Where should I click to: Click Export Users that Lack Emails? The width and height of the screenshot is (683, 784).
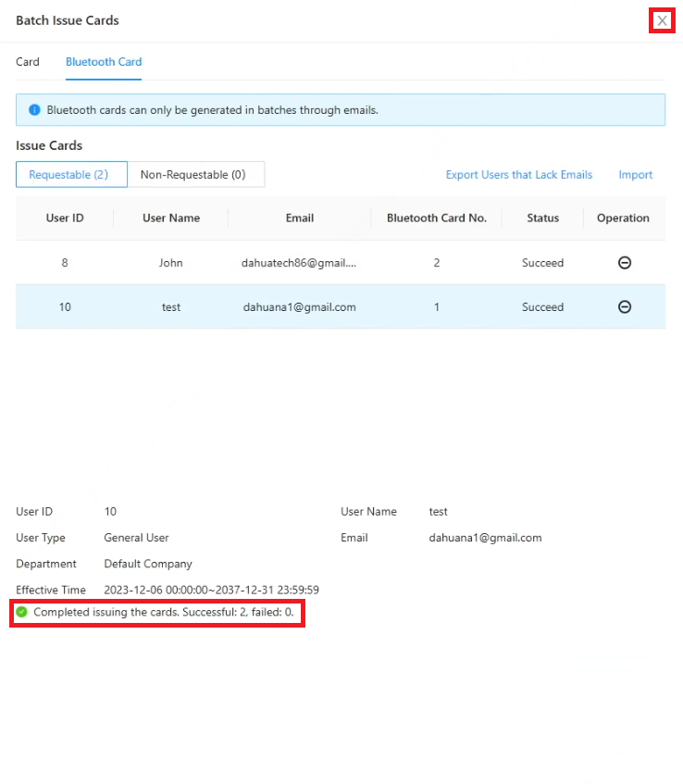click(x=519, y=175)
